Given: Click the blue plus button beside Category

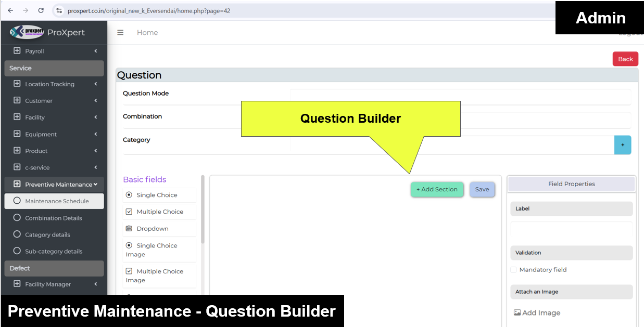Looking at the screenshot, I should [x=622, y=145].
